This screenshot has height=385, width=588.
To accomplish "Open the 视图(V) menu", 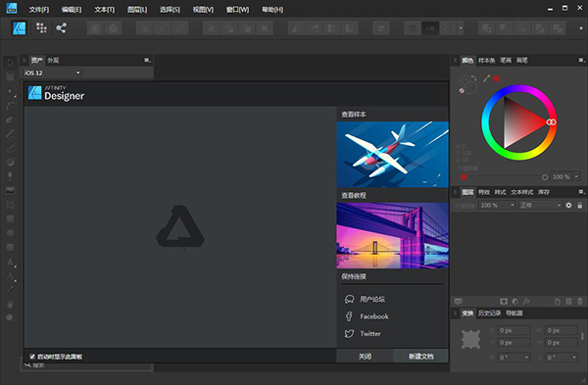I will pyautogui.click(x=203, y=10).
